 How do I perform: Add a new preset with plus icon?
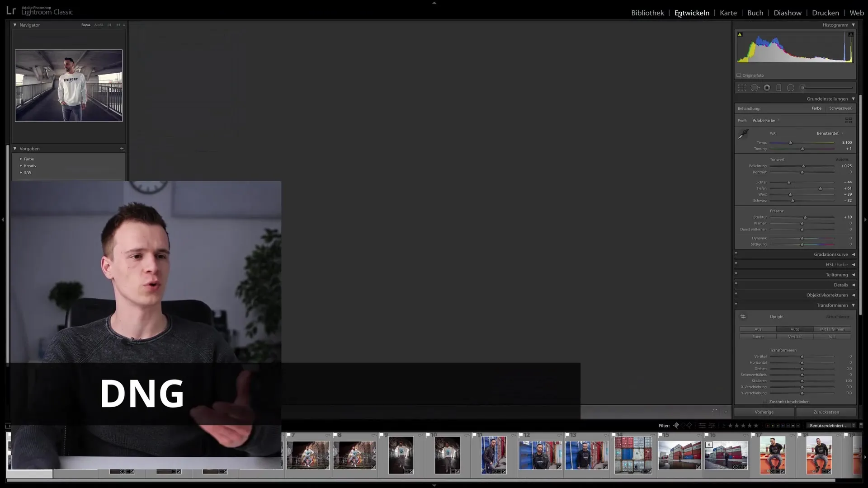pos(122,149)
